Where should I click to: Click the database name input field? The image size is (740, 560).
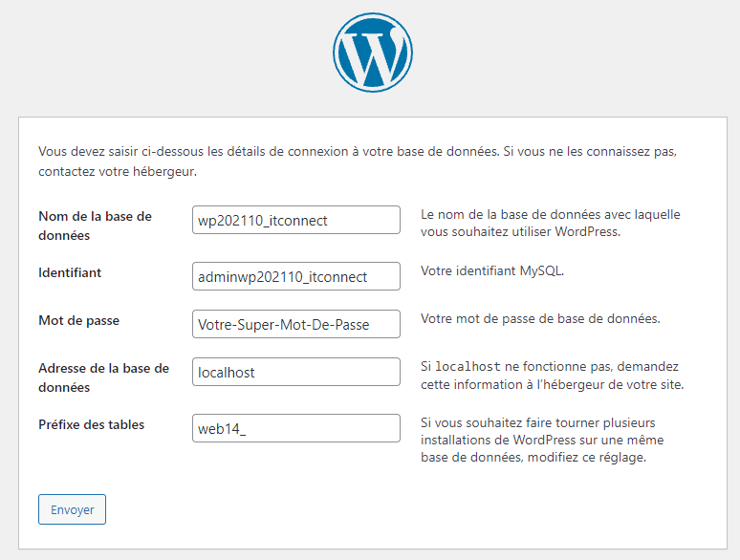click(295, 220)
